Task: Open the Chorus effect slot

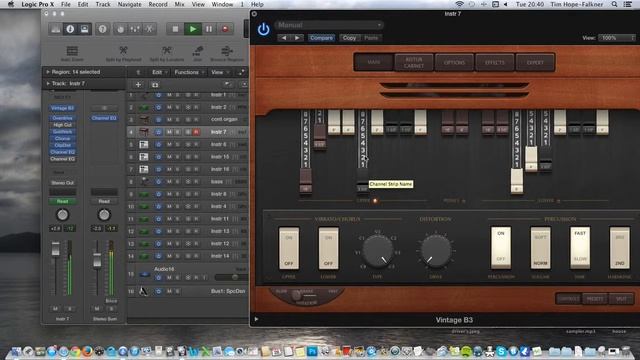Action: coord(62,138)
